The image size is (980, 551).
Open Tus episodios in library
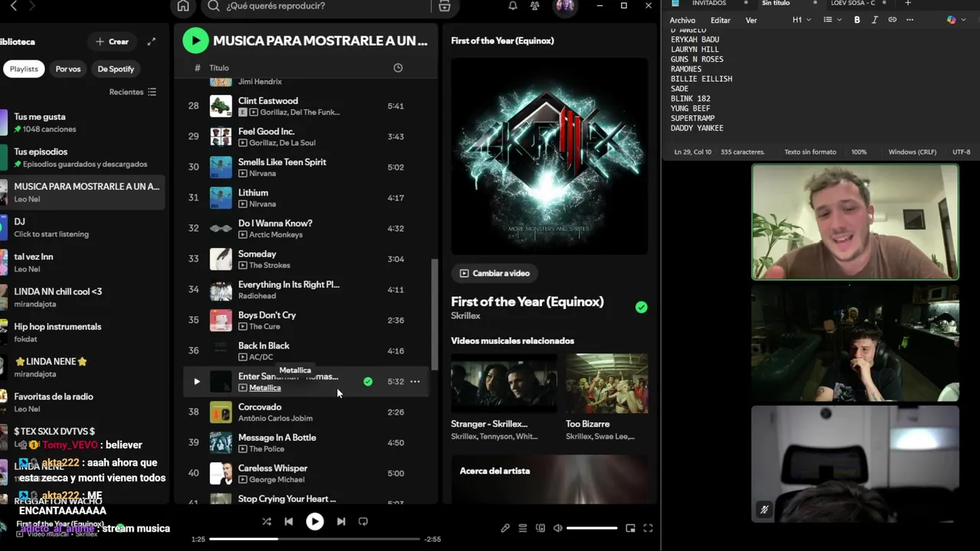pyautogui.click(x=84, y=158)
